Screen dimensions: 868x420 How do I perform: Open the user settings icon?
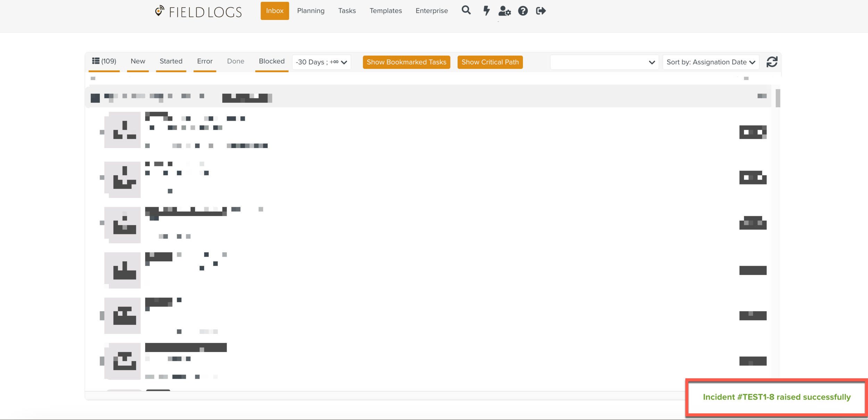pyautogui.click(x=504, y=11)
